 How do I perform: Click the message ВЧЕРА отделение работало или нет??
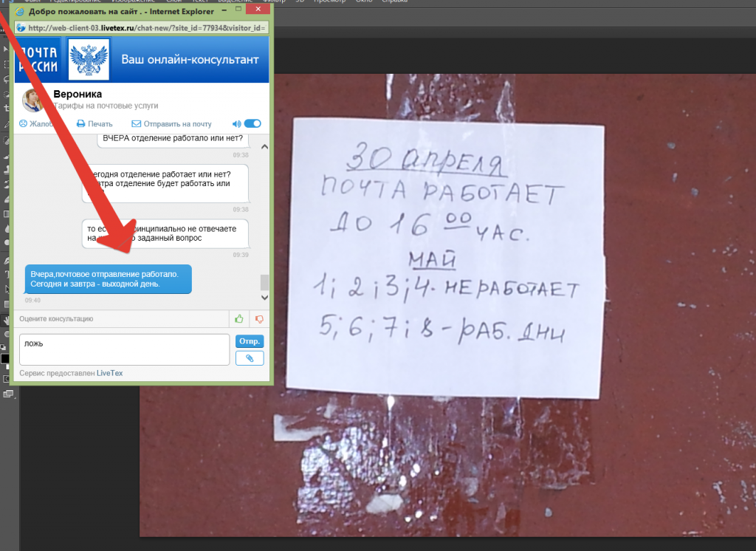[x=173, y=138]
